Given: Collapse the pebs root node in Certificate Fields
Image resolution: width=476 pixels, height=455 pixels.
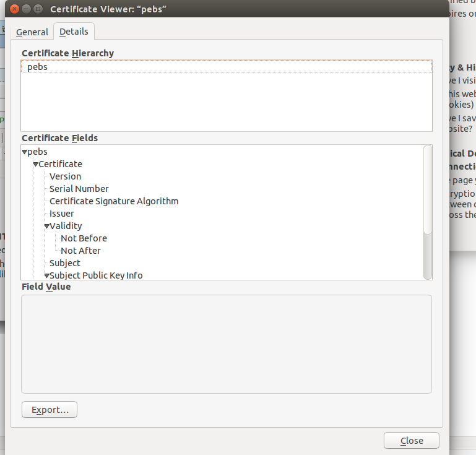Looking at the screenshot, I should pyautogui.click(x=25, y=152).
